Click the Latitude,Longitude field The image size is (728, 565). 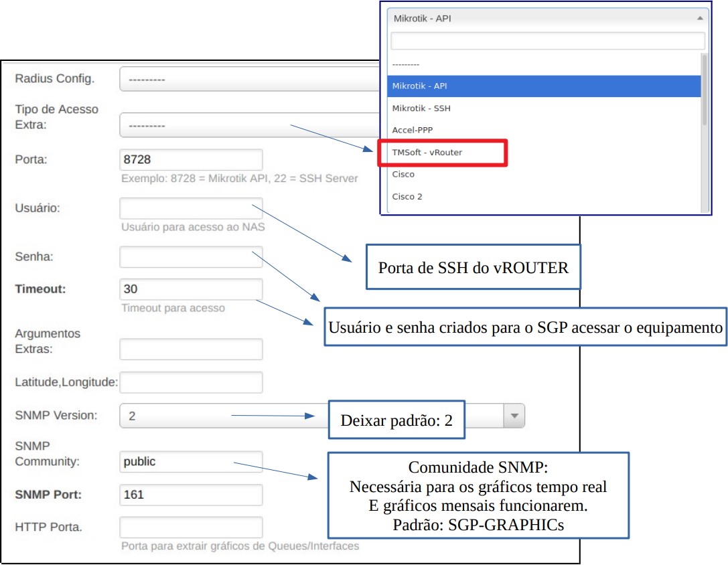(x=191, y=382)
